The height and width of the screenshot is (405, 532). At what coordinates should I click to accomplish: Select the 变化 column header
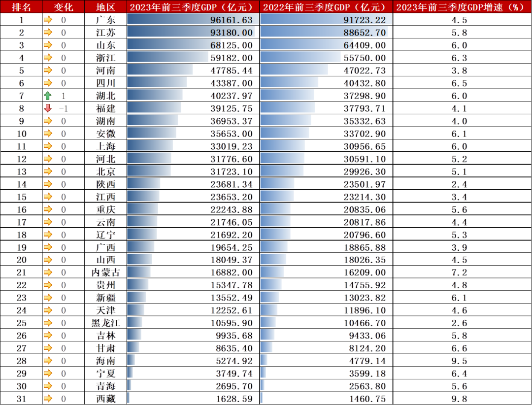[64, 7]
